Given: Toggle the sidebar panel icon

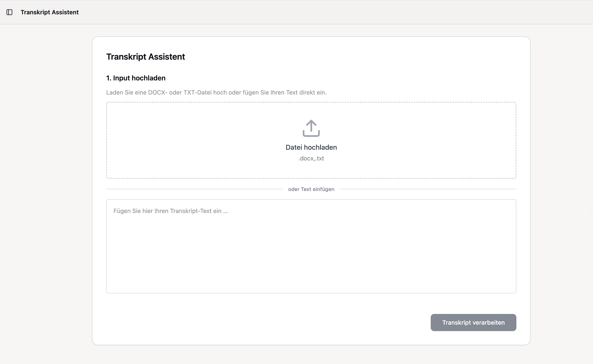Looking at the screenshot, I should coord(9,12).
